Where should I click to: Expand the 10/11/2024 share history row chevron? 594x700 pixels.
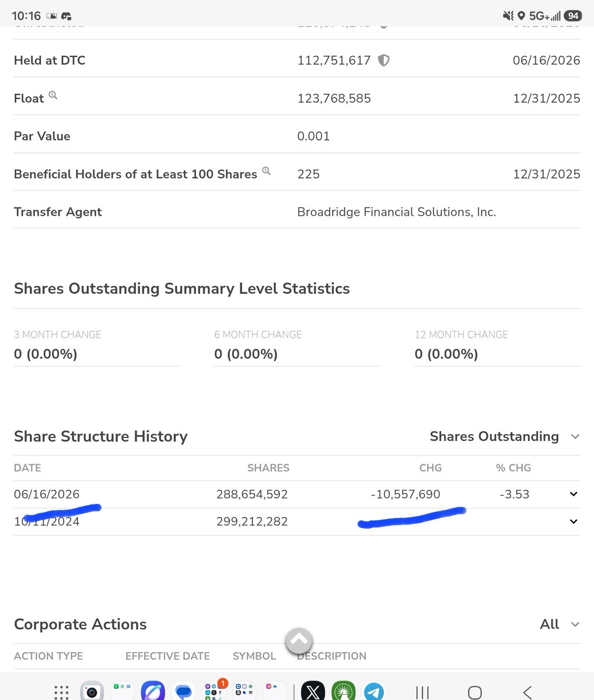click(x=574, y=521)
